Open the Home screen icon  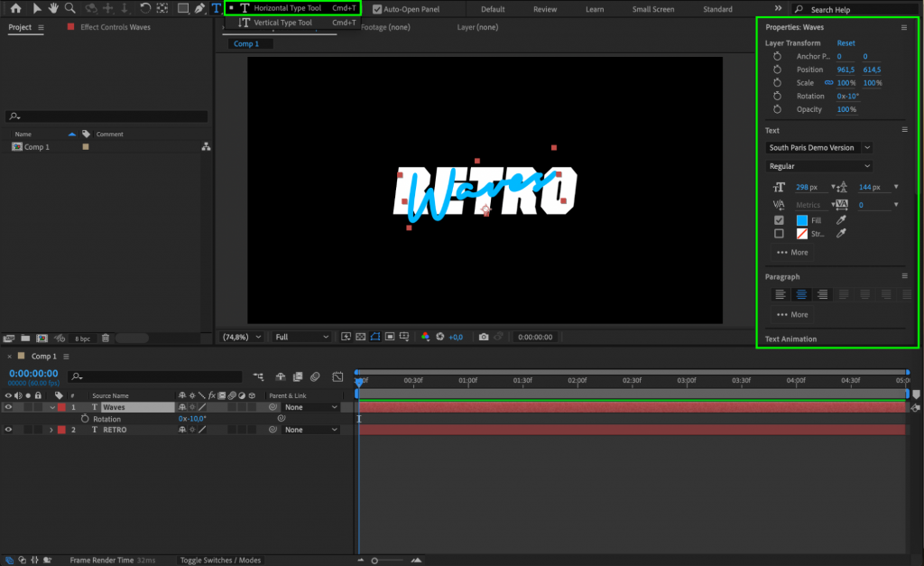pos(15,7)
